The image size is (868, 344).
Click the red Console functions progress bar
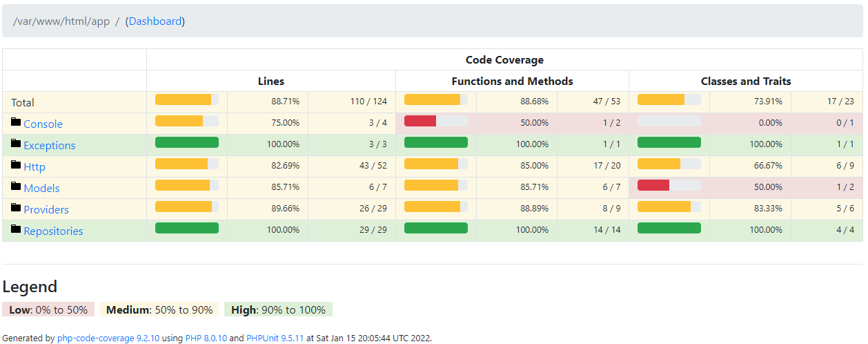pyautogui.click(x=436, y=121)
